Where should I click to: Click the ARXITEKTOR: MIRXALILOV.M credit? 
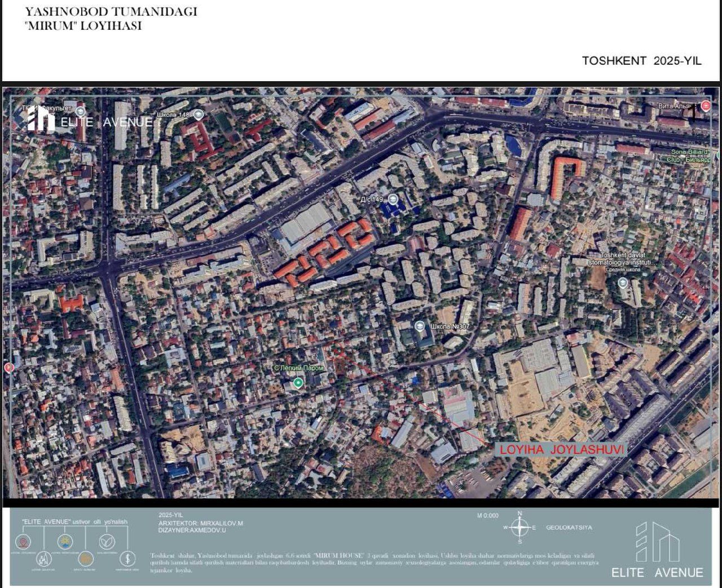click(x=200, y=523)
